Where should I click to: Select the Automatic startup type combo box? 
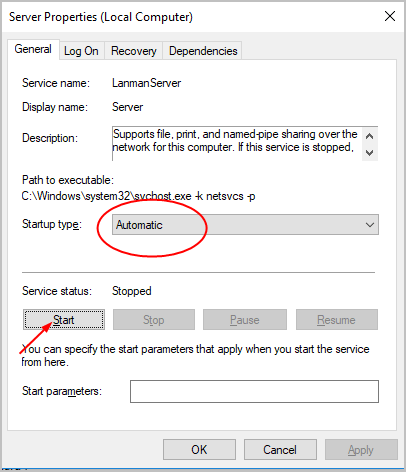[x=245, y=225]
